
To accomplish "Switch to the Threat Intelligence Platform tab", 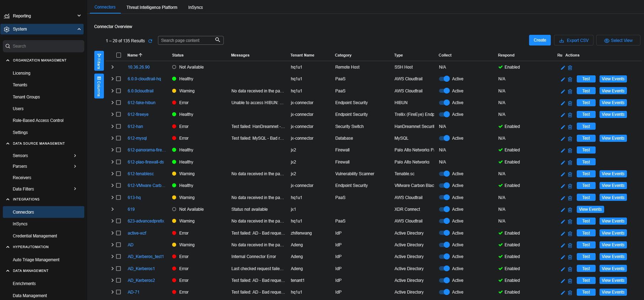I will point(152,7).
